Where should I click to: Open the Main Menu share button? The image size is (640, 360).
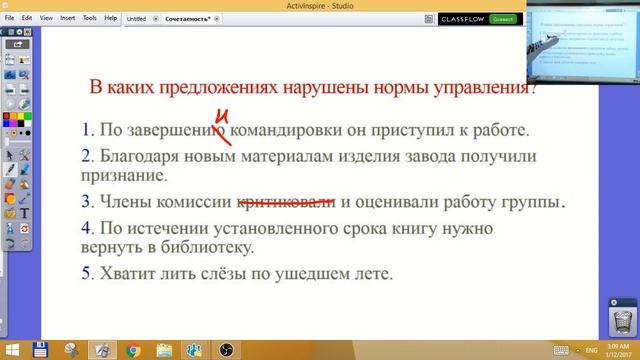[17, 44]
